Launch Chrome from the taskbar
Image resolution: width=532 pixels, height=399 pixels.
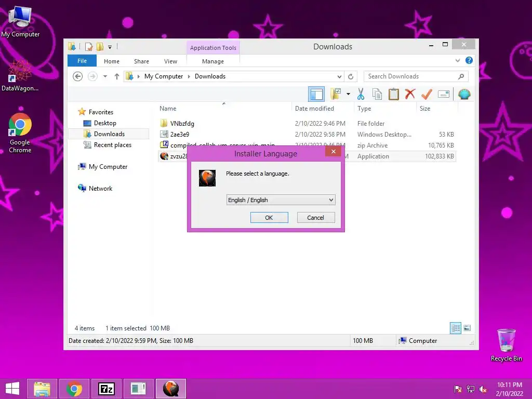pos(74,389)
